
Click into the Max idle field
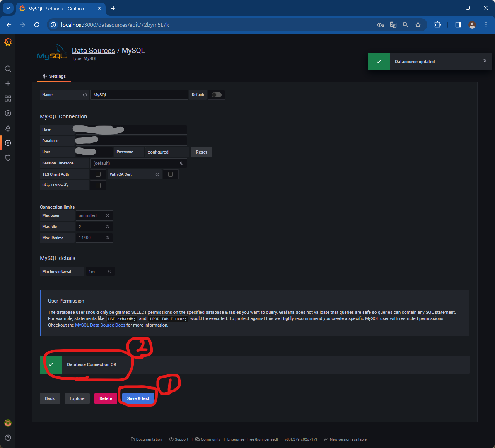coord(94,227)
